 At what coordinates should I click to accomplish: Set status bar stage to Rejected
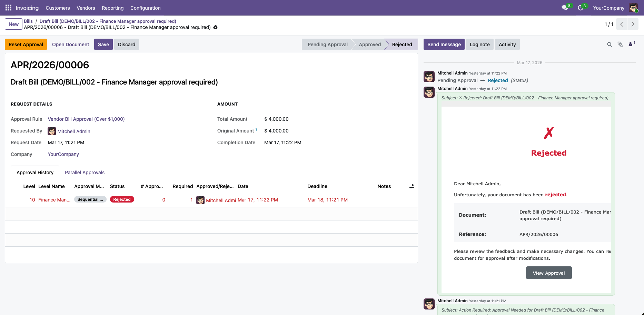click(x=401, y=44)
